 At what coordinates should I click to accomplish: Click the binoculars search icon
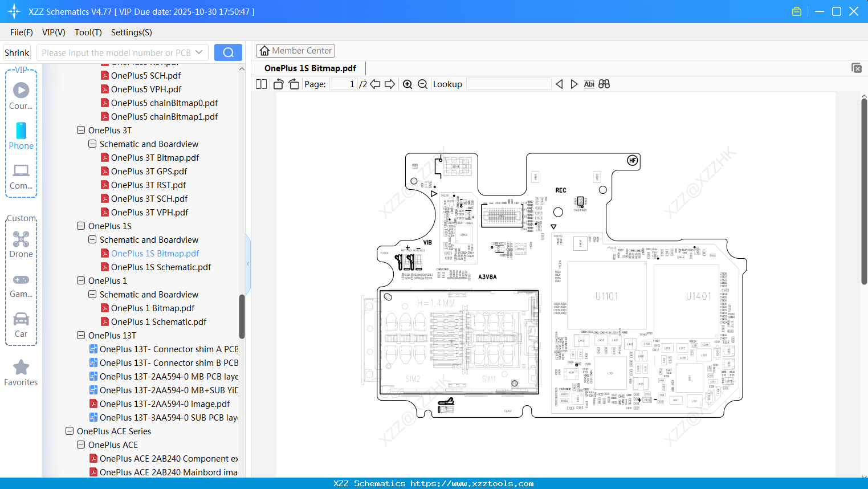tap(604, 84)
